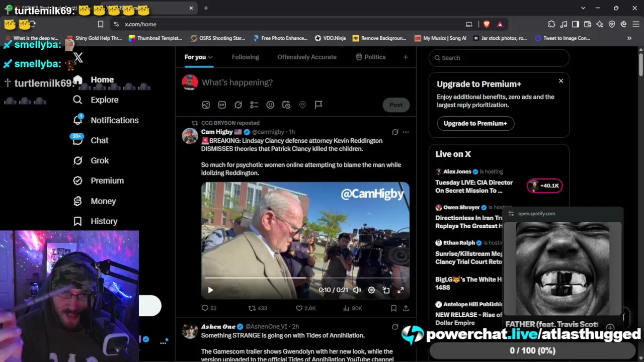
Task: Open the Grok enhance option in composer
Action: click(238, 105)
